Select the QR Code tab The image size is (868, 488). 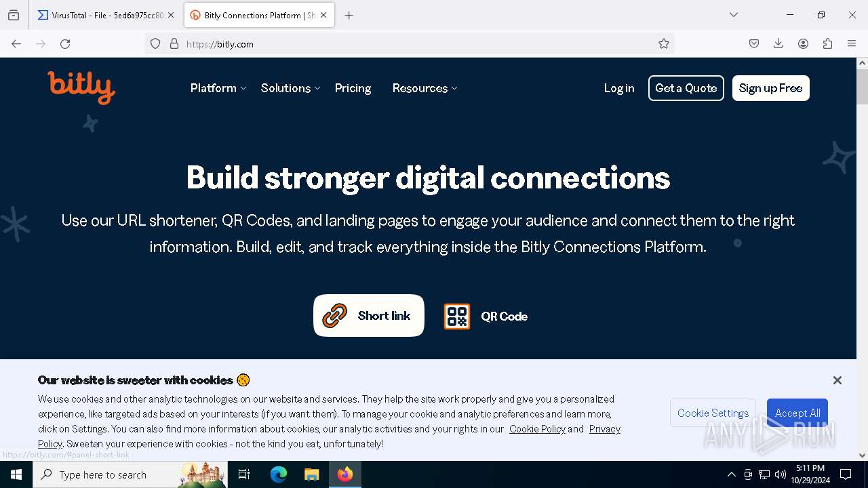pyautogui.click(x=486, y=317)
